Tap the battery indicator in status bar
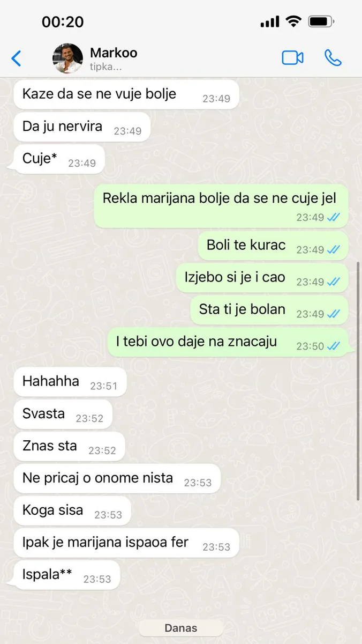The height and width of the screenshot is (644, 362). tap(321, 21)
